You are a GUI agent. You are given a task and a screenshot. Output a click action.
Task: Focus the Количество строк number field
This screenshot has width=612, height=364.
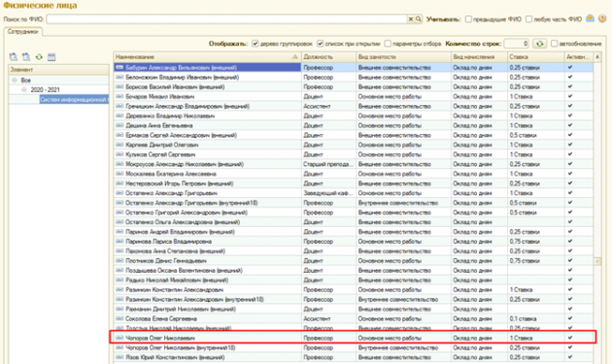(x=517, y=44)
